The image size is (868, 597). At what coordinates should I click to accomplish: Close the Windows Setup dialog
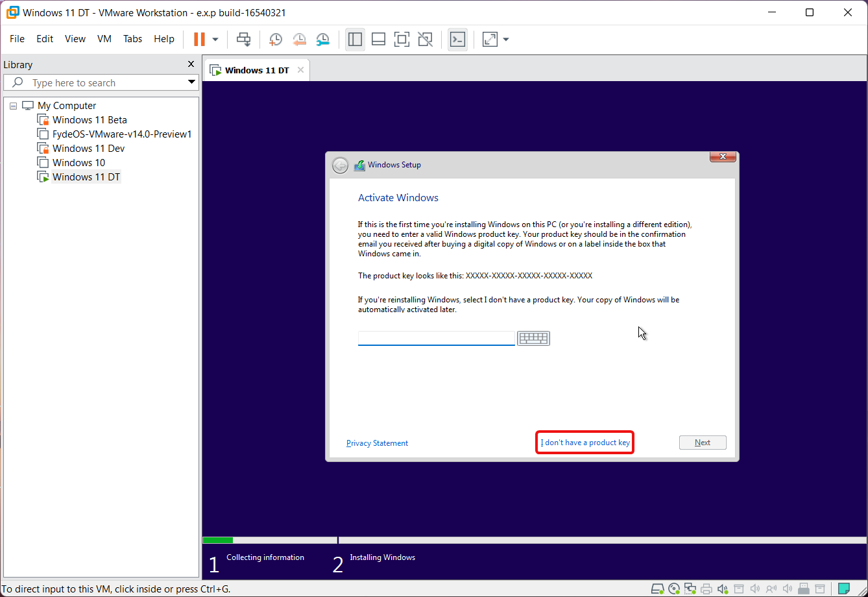723,156
